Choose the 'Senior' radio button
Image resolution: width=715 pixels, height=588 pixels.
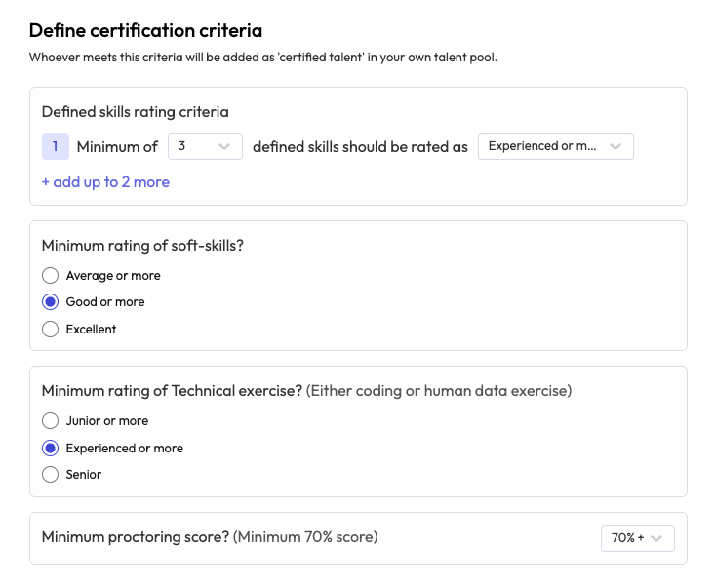(51, 475)
